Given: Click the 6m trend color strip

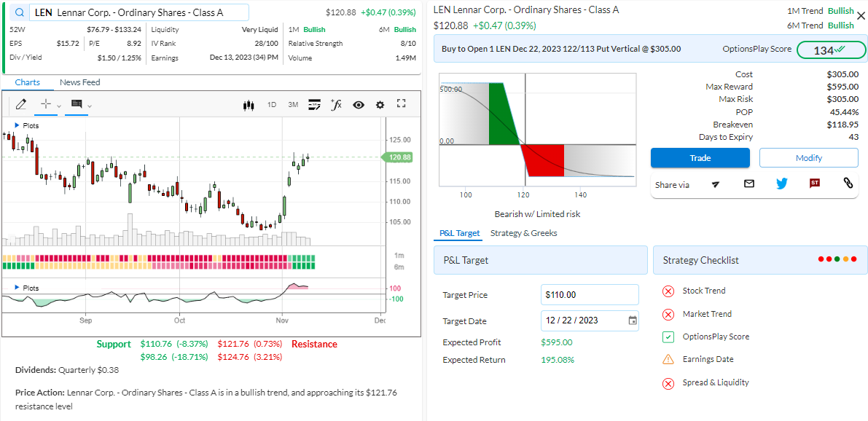Looking at the screenshot, I should pyautogui.click(x=159, y=266).
